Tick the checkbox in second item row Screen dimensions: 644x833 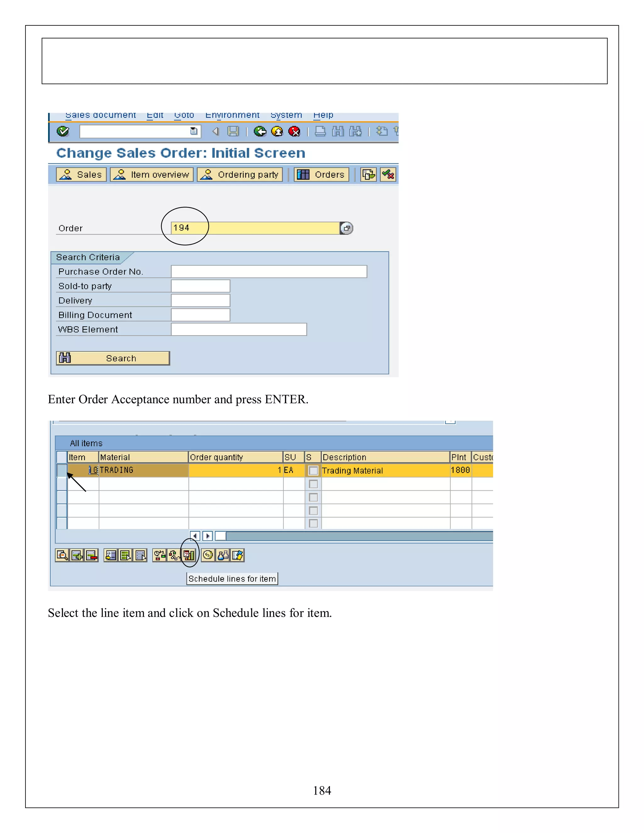[x=313, y=484]
